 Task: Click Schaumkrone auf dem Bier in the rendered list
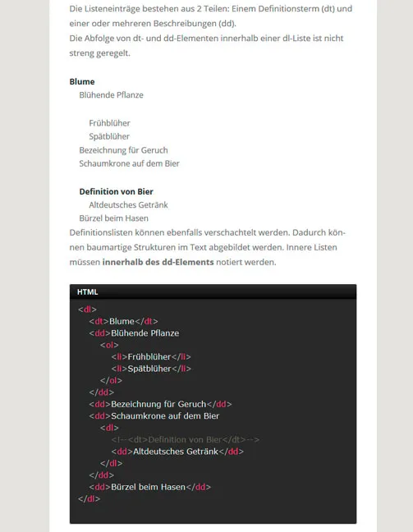(x=129, y=163)
